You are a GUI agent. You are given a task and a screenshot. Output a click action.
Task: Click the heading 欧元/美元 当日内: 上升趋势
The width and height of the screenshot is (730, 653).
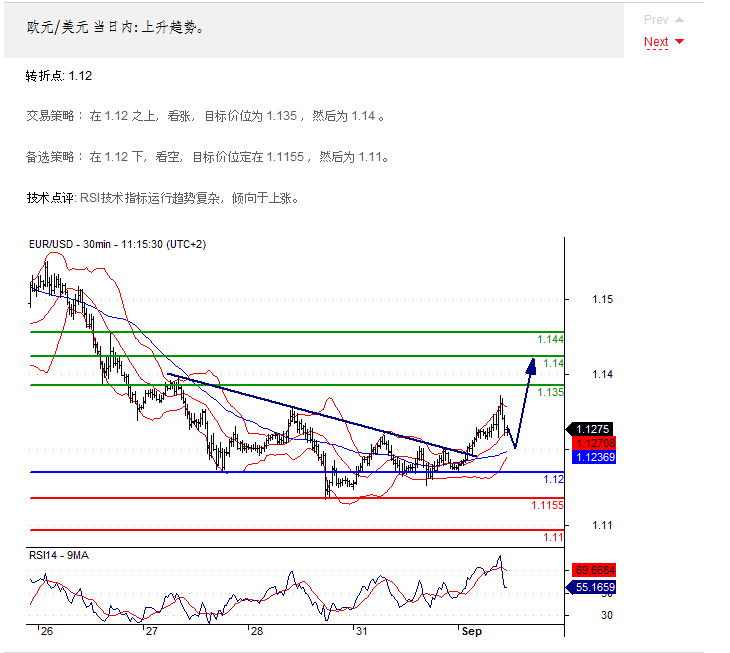(x=115, y=27)
